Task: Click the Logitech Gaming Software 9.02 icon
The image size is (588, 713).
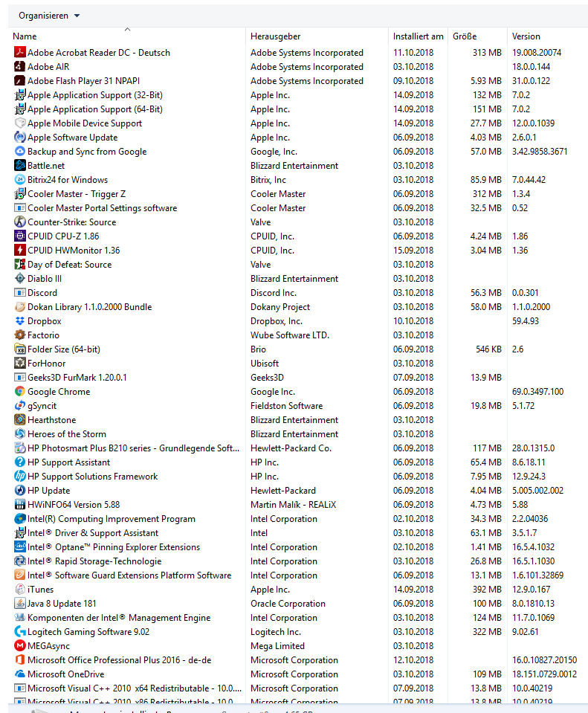Action: tap(19, 631)
